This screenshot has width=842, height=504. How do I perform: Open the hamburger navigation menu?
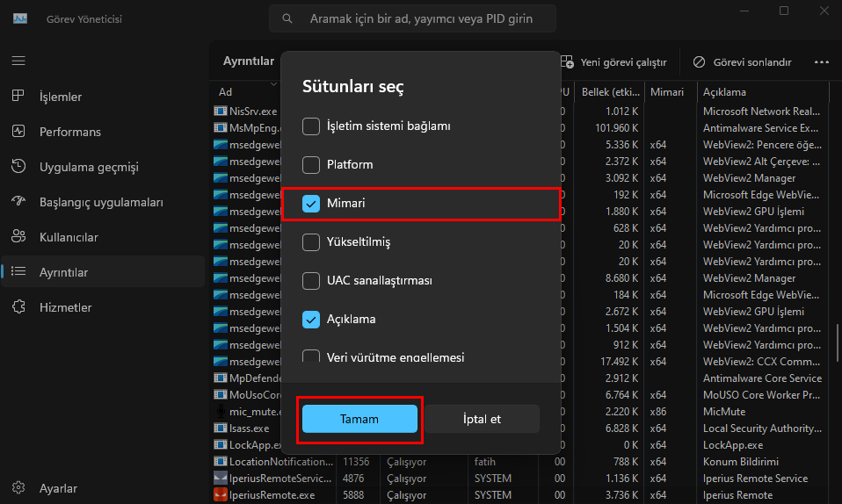18,61
